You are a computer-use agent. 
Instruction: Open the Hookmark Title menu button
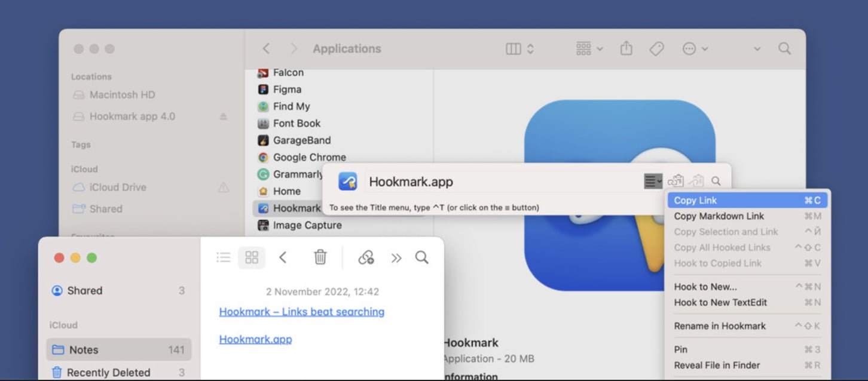click(653, 181)
